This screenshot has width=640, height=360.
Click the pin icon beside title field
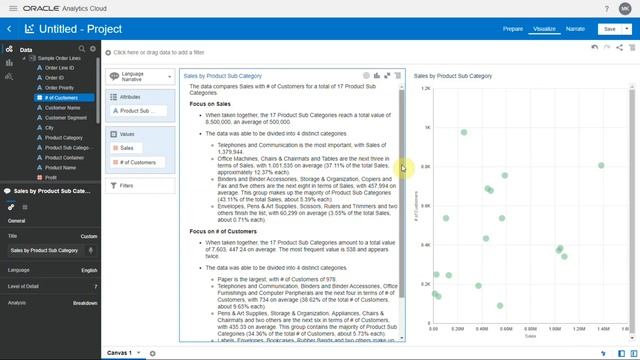(x=91, y=250)
